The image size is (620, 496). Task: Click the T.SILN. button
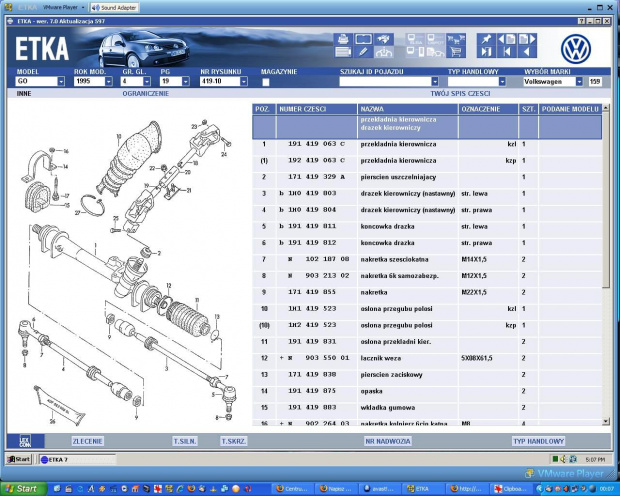coord(185,441)
